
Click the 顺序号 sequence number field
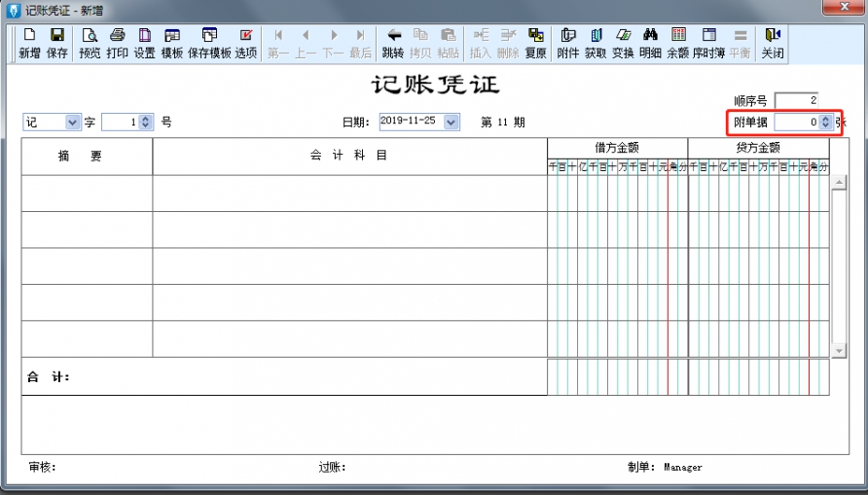pyautogui.click(x=797, y=101)
